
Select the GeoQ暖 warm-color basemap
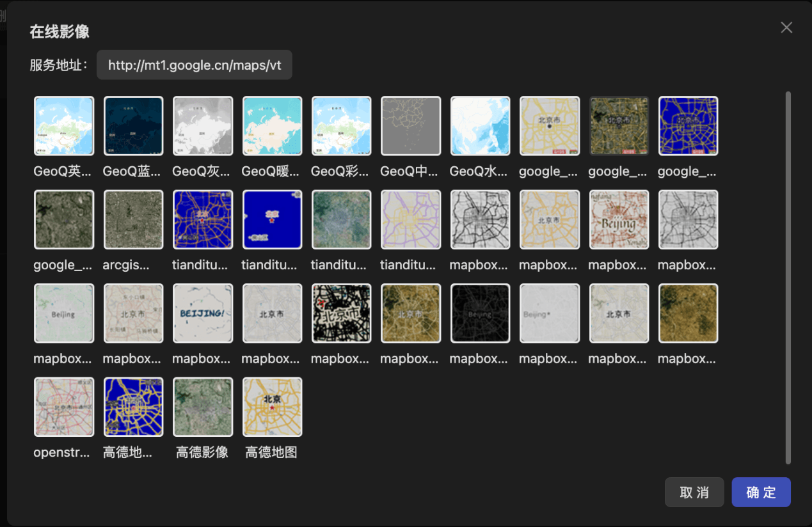click(272, 126)
